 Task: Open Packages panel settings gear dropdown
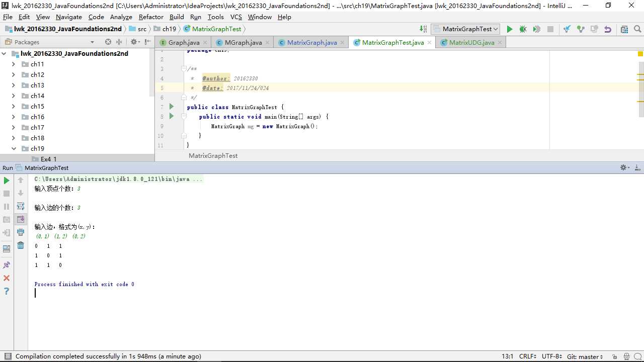(x=135, y=42)
